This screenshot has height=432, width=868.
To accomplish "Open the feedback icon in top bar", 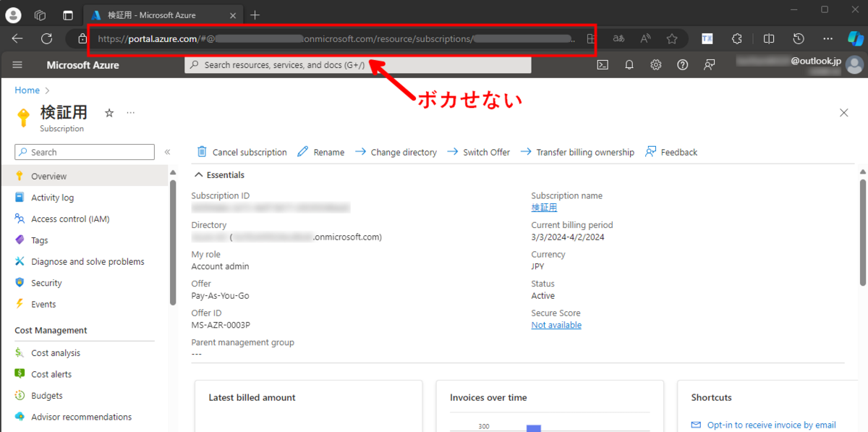I will pos(710,65).
